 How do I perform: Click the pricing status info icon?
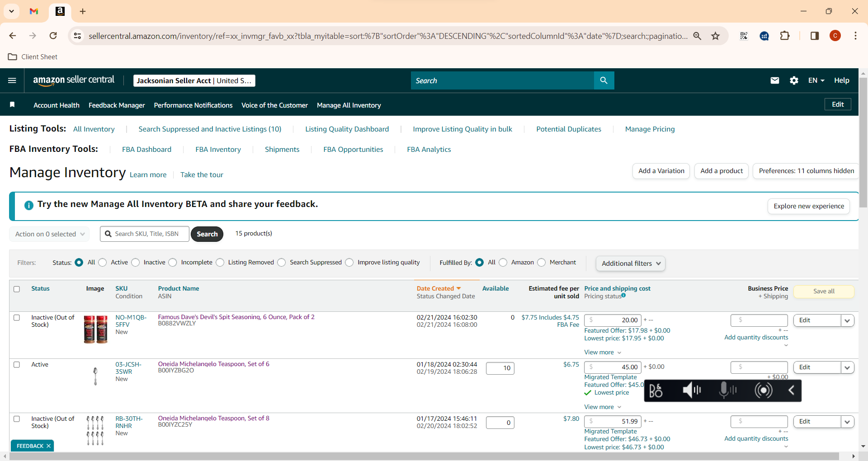pyautogui.click(x=623, y=296)
